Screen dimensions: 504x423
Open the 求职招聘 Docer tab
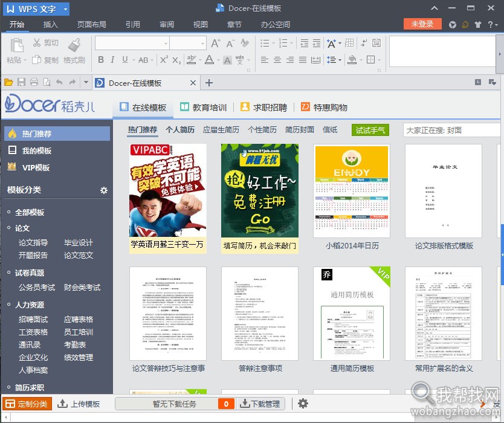[x=264, y=108]
